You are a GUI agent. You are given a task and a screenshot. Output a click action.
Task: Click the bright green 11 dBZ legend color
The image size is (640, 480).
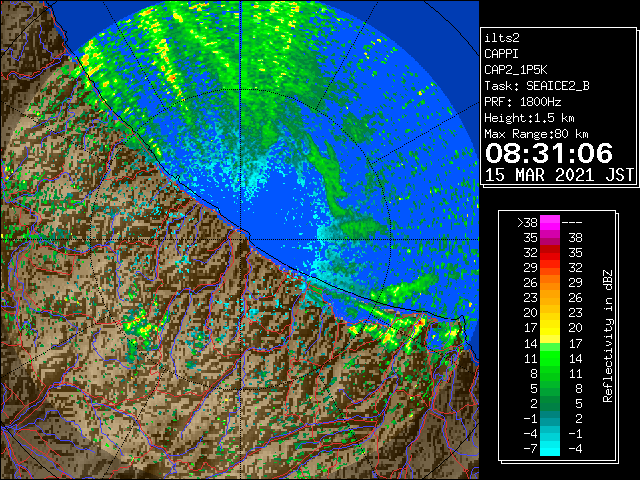click(x=550, y=358)
